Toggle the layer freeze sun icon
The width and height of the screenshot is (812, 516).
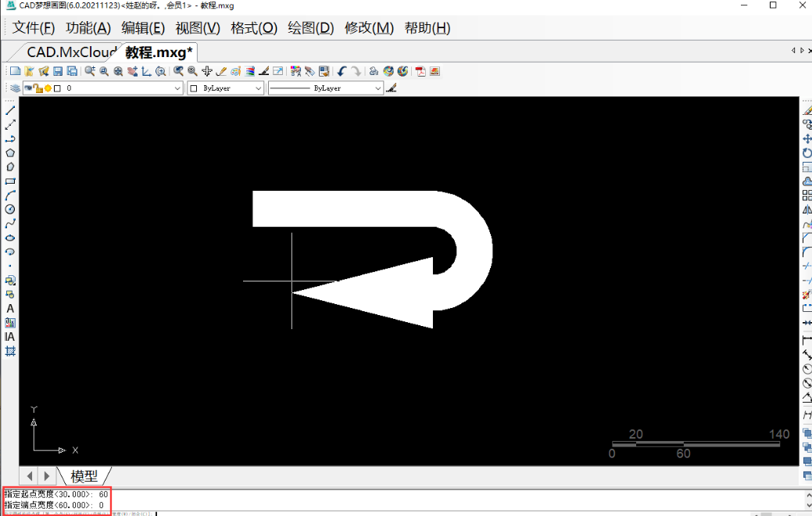(48, 88)
